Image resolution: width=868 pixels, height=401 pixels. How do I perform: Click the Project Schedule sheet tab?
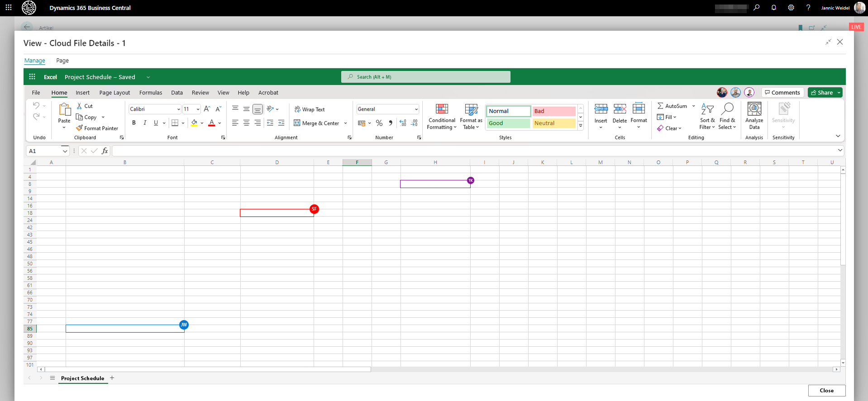(82, 378)
